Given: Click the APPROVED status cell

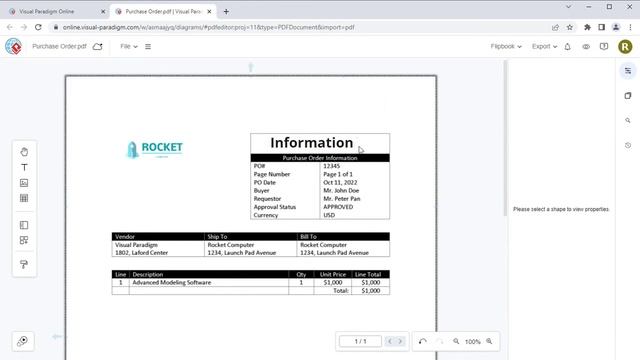Looking at the screenshot, I should [x=338, y=207].
